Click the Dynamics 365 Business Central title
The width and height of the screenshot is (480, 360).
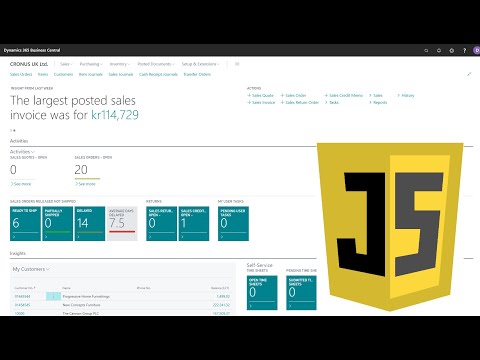[x=32, y=50]
